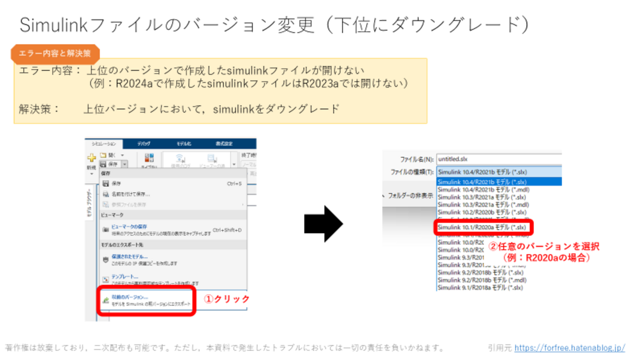Click the shield icon for 保護されたモデル
The width and height of the screenshot is (644, 362).
click(106, 259)
